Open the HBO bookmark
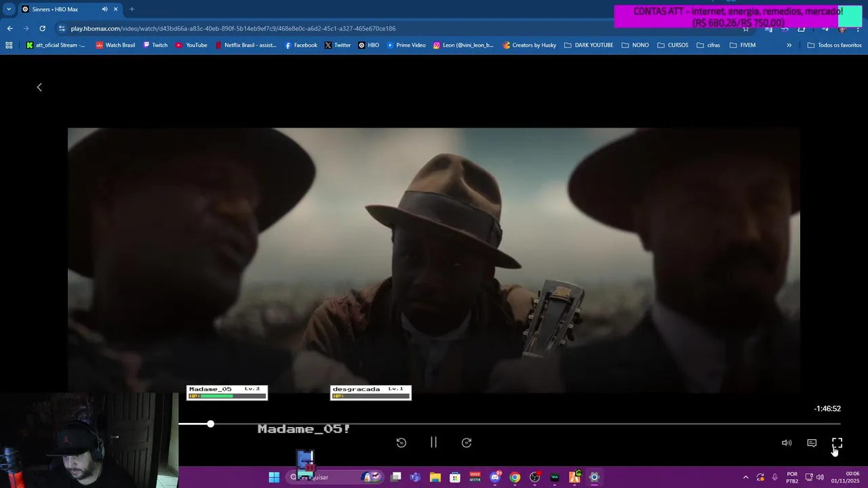The height and width of the screenshot is (488, 868). (369, 45)
